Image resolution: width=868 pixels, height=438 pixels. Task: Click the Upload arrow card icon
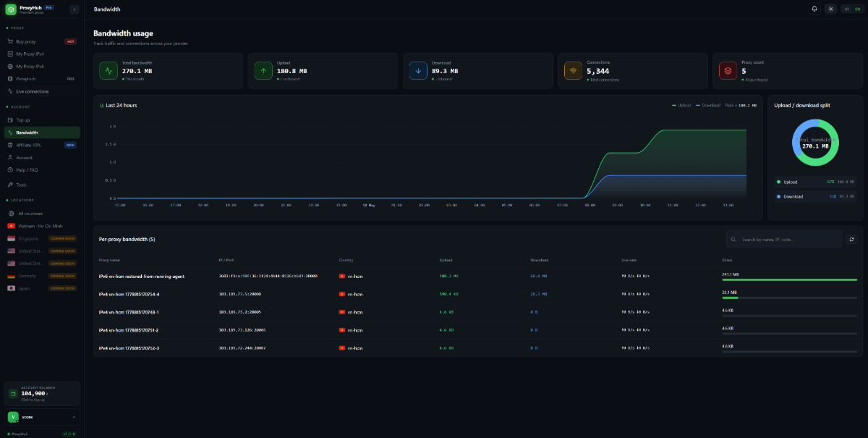(263, 71)
